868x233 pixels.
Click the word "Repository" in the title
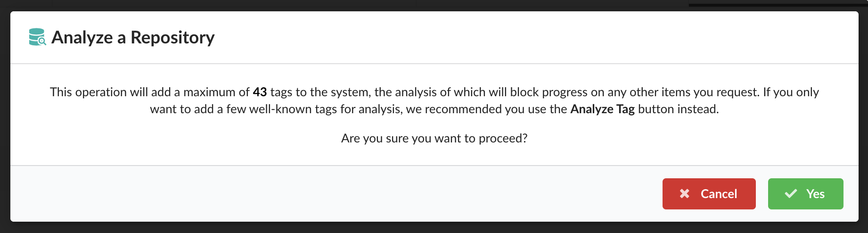[x=172, y=37]
